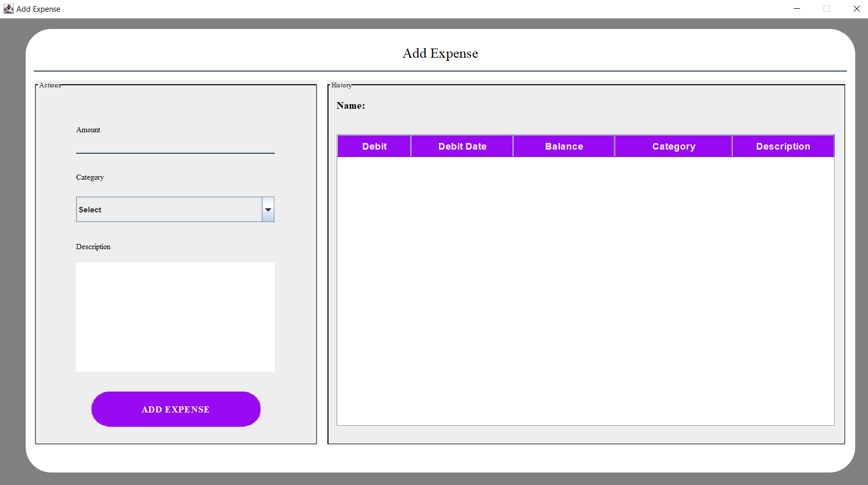Click the Category column header in table

pyautogui.click(x=673, y=147)
